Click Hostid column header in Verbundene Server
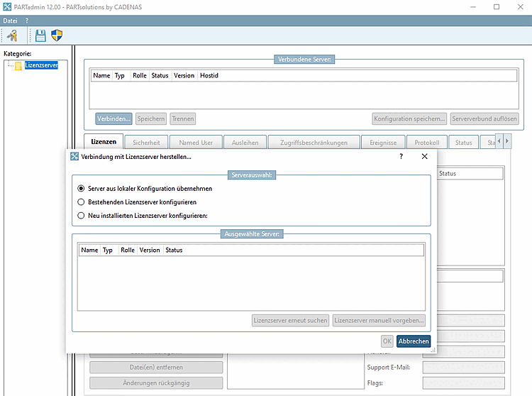Screen dimensions: 532x396 [x=209, y=75]
